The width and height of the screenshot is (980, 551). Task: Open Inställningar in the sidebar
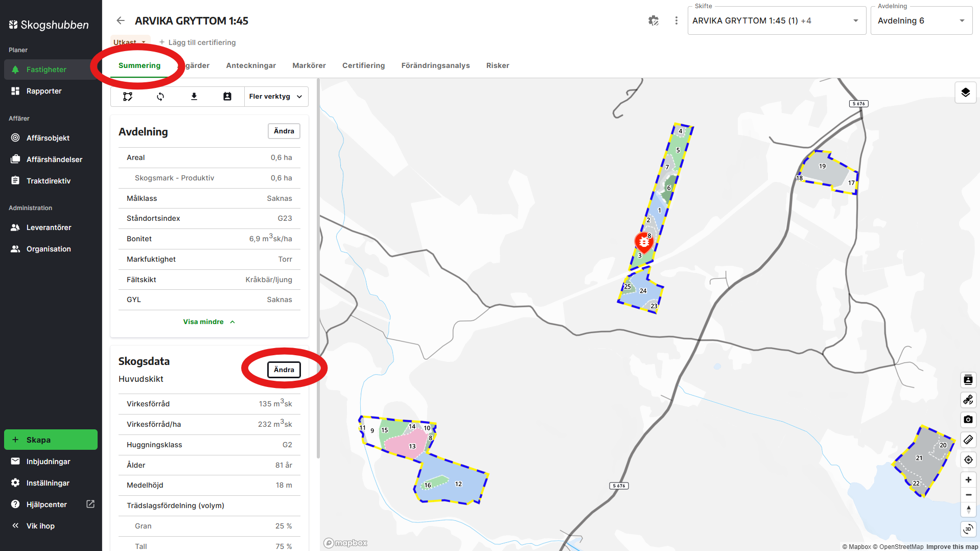(x=51, y=483)
